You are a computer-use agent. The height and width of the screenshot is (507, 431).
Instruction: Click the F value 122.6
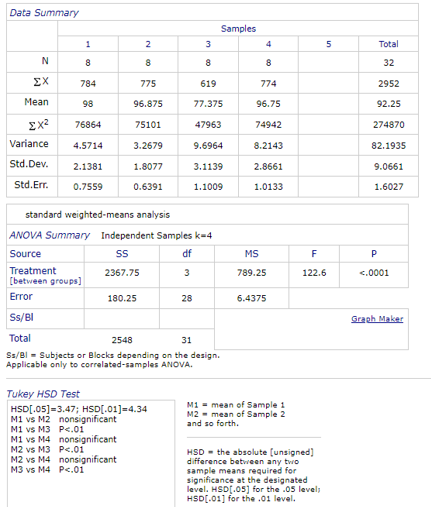[314, 273]
